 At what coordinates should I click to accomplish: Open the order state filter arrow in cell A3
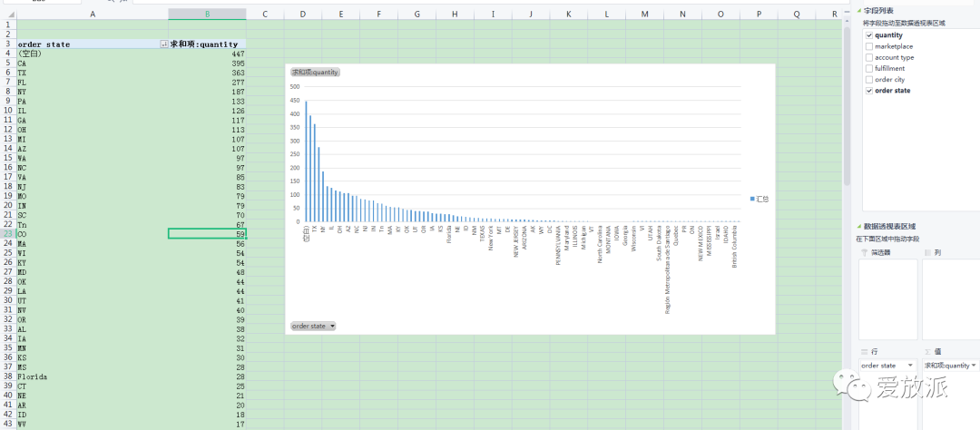163,44
